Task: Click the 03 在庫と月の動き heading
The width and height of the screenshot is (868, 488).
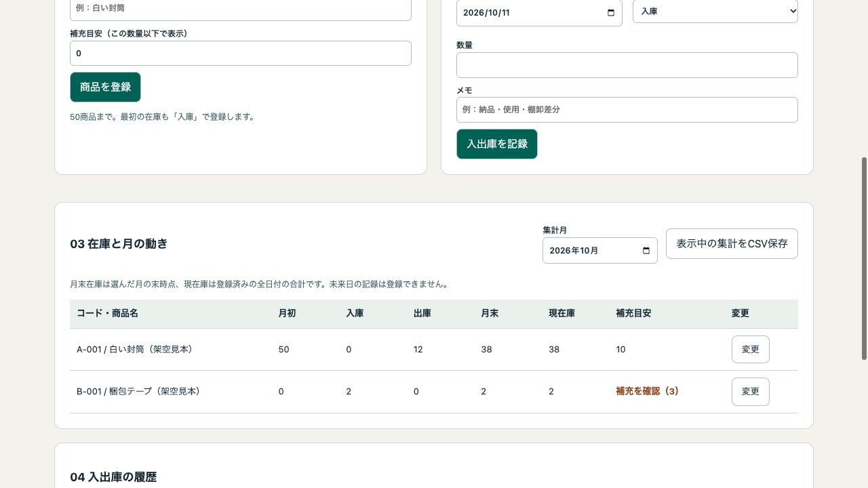Action: (119, 243)
